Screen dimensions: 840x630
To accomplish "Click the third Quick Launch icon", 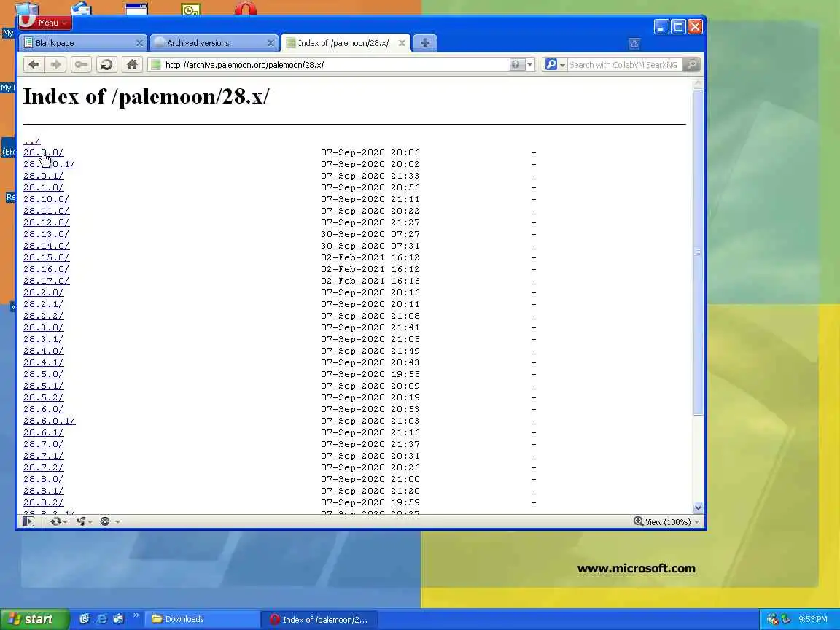I will pos(118,619).
